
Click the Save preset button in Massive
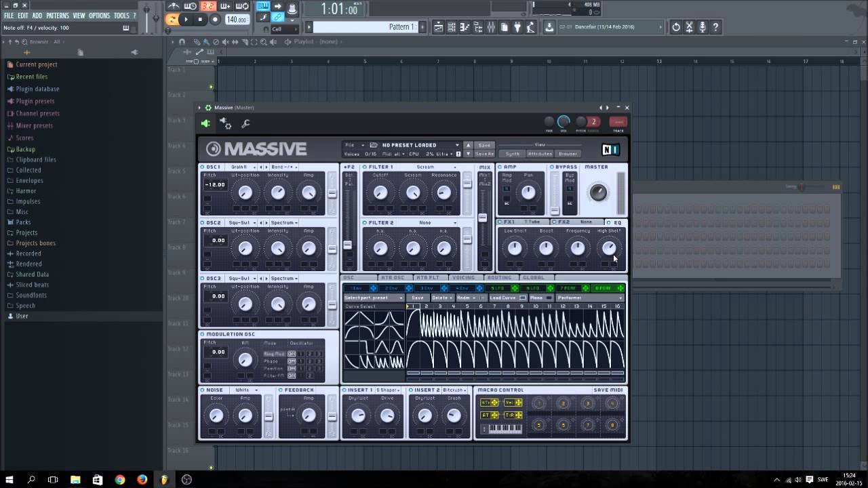click(484, 145)
